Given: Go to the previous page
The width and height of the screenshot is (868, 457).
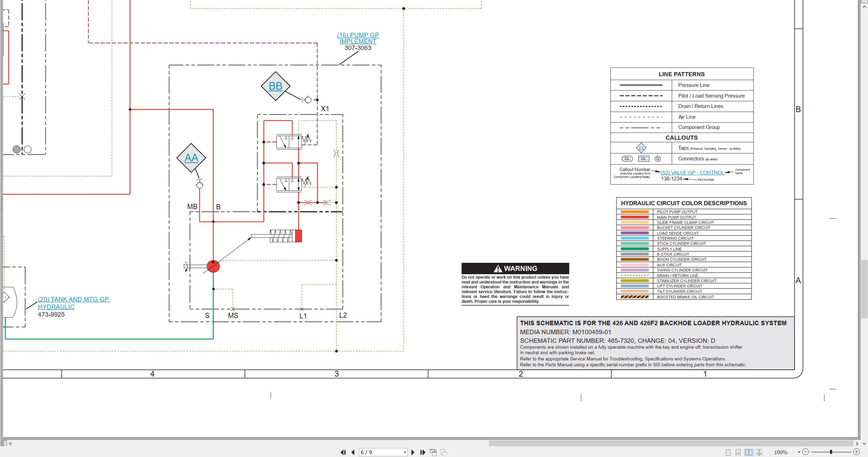Looking at the screenshot, I should 353,452.
